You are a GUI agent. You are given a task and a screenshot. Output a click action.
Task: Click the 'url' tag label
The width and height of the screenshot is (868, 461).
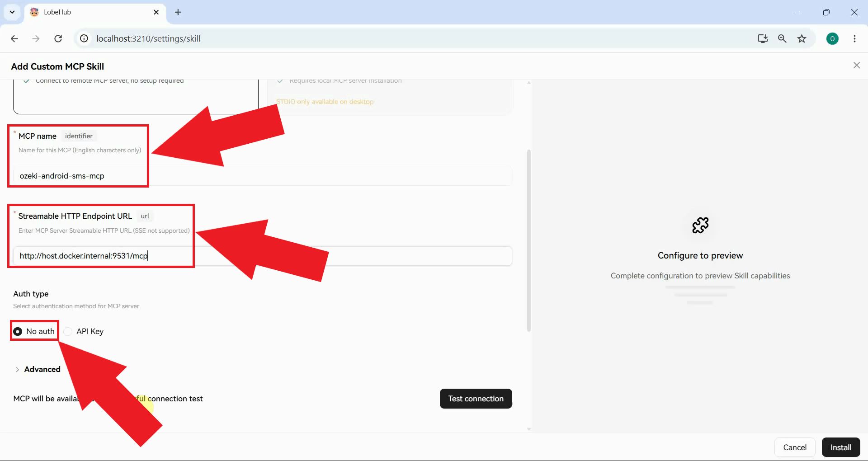[145, 216]
